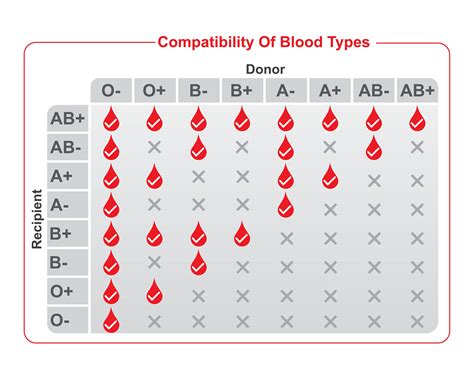Click the blood drop for O+ recipient, O+ donor
474x379 pixels.
pyautogui.click(x=154, y=292)
